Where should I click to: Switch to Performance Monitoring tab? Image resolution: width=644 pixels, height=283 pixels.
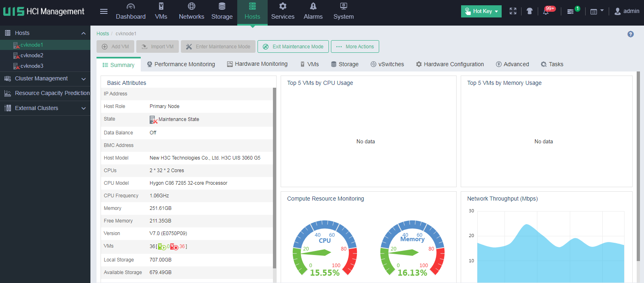[x=181, y=64]
